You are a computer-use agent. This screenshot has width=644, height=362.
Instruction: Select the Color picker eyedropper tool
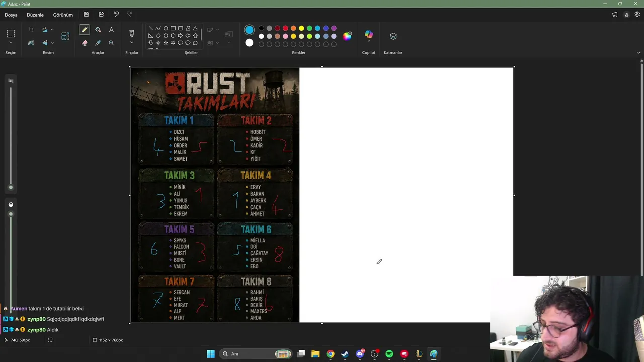point(98,43)
